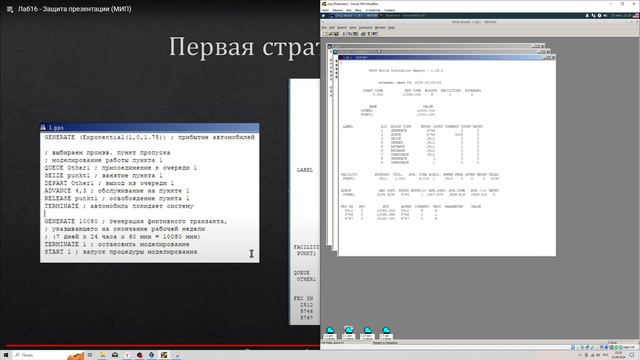Click the Save icon in GPSS toolbar
640x360 pixels.
pos(336,34)
